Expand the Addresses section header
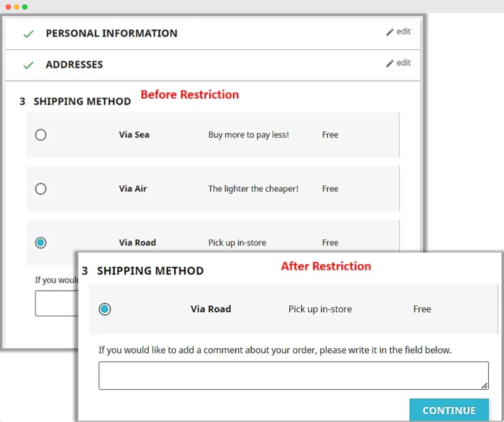504x422 pixels. pos(74,64)
